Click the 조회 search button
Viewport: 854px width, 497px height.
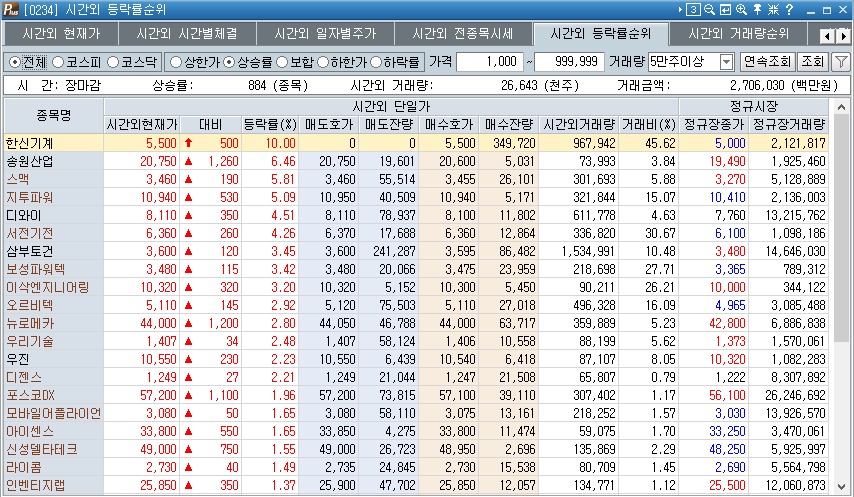tap(813, 62)
